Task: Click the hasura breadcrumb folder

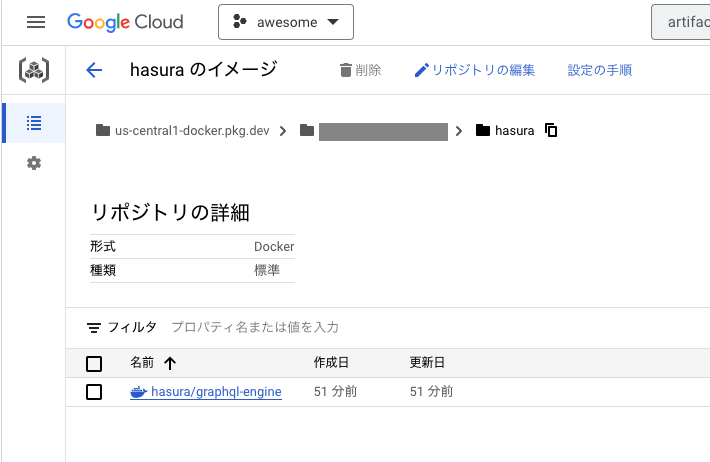Action: 505,131
